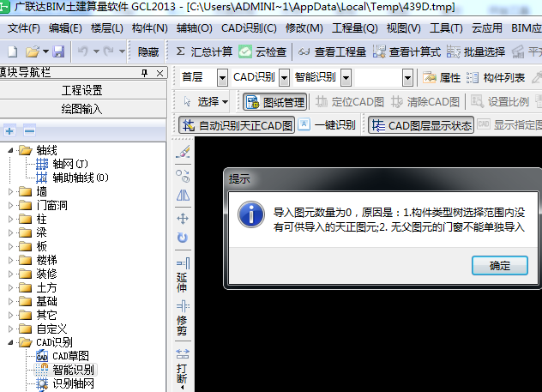The height and width of the screenshot is (392, 542).
Task: Expand the 梁 tree folder
Action: 10,232
